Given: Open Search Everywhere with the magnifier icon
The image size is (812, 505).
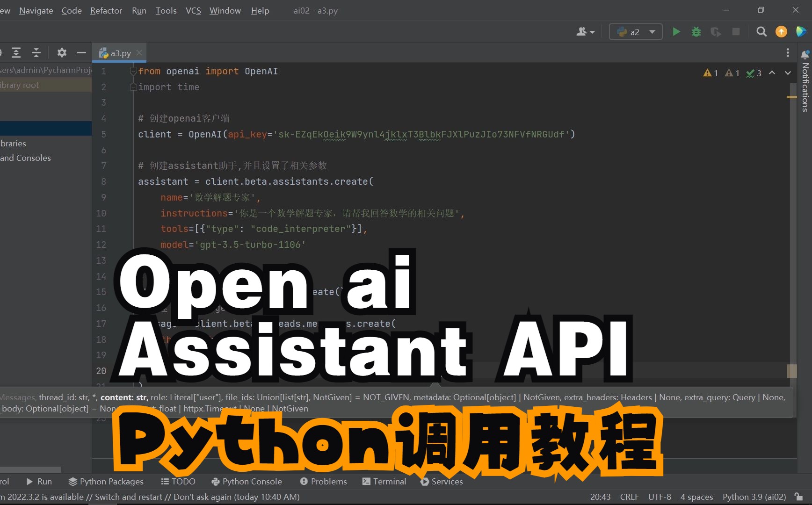Looking at the screenshot, I should tap(761, 32).
